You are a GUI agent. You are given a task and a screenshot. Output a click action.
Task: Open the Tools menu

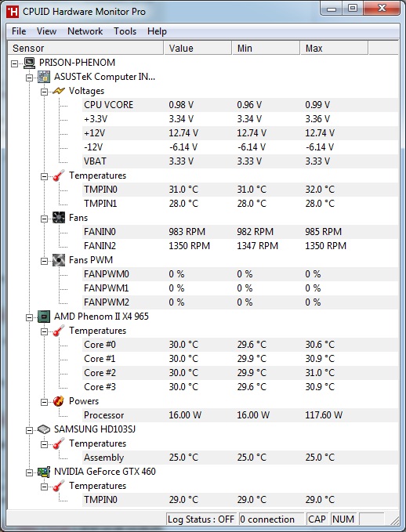(125, 31)
